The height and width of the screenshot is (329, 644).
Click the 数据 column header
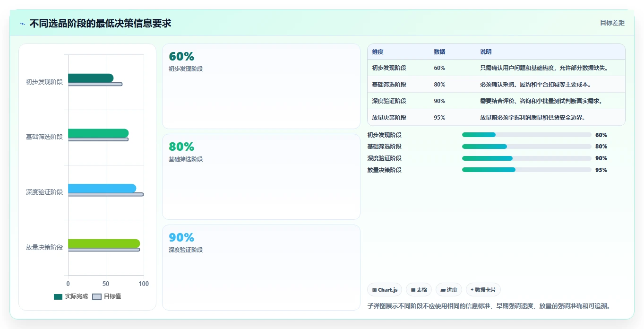click(x=439, y=52)
